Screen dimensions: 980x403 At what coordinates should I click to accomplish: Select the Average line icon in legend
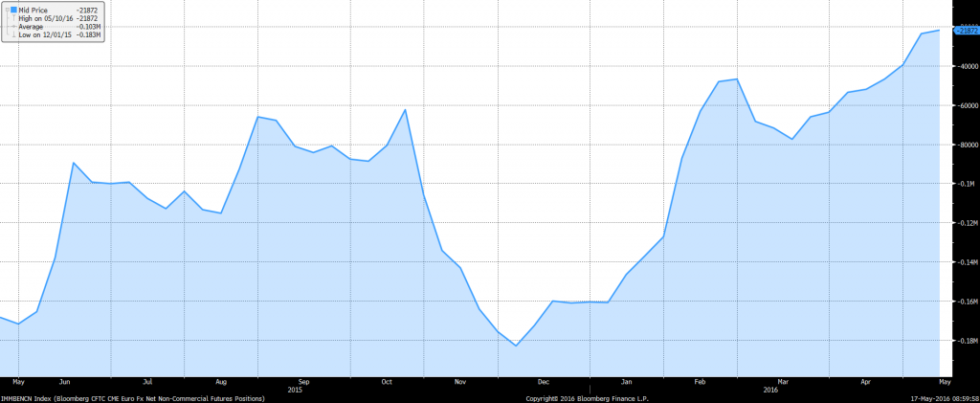click(13, 27)
